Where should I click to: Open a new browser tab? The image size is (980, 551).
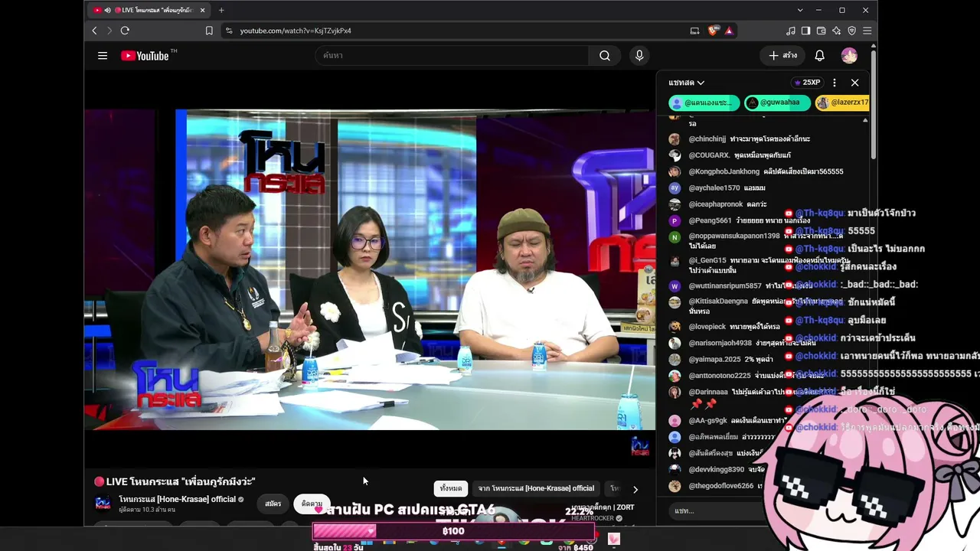click(x=221, y=10)
